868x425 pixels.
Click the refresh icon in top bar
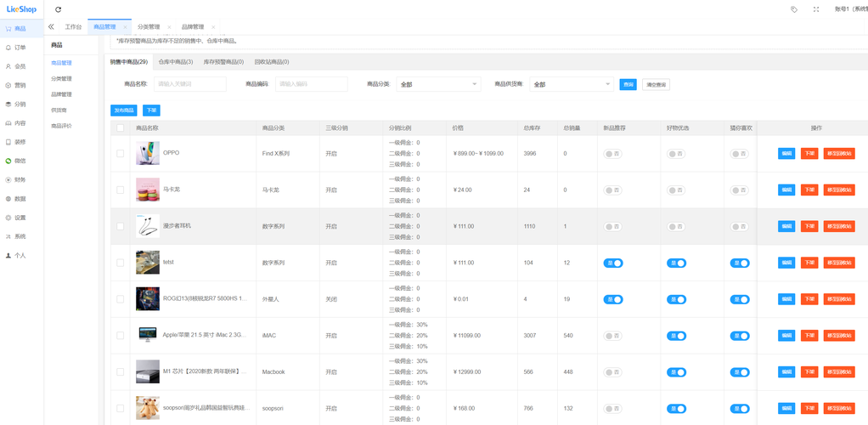pos(58,9)
